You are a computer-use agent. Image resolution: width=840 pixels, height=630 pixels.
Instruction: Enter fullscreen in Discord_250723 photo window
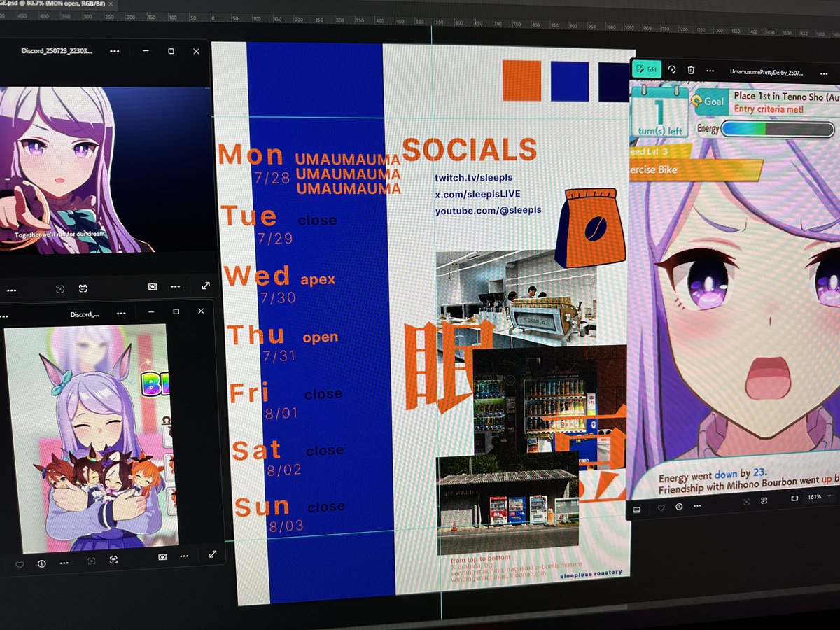tap(205, 286)
